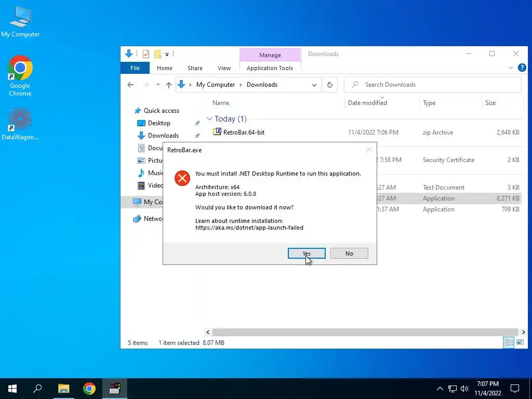Click the taskbar clock showing 7:07 PM

(x=487, y=389)
